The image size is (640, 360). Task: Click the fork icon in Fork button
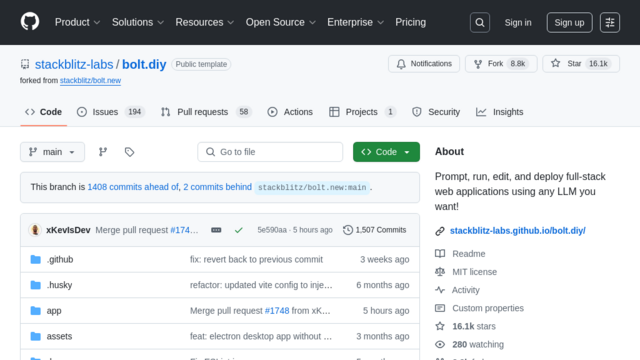tap(478, 64)
